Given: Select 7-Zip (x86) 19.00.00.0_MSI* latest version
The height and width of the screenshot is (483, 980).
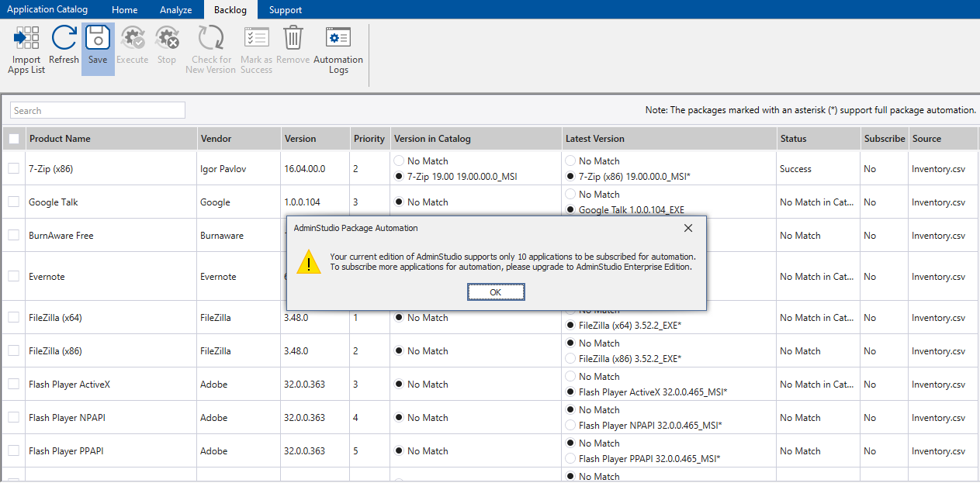Looking at the screenshot, I should tap(571, 176).
